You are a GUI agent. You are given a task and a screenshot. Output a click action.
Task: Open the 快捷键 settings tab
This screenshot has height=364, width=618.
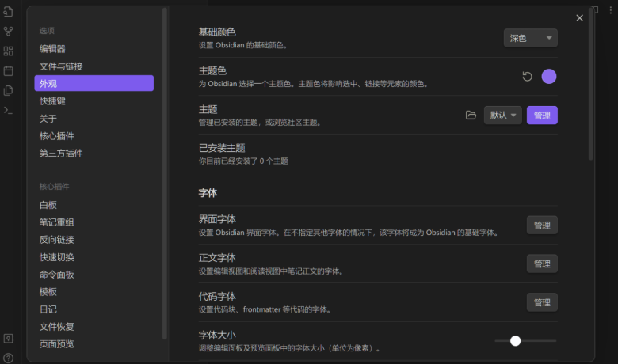coord(94,101)
